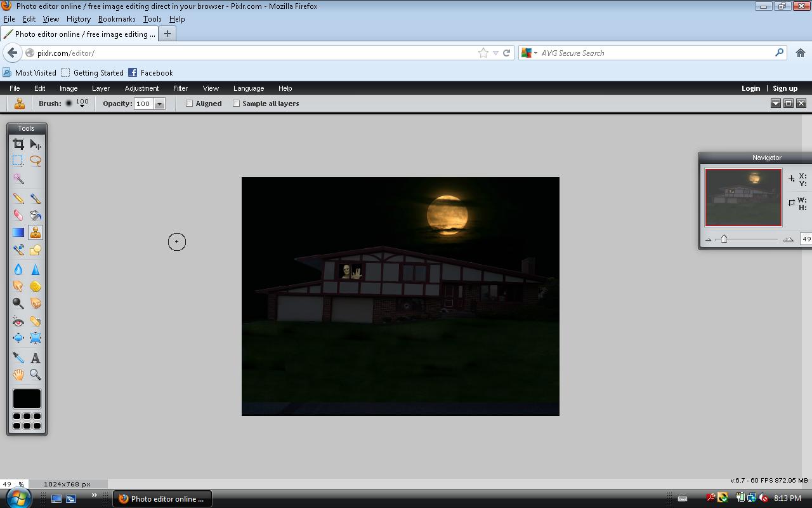The image size is (812, 508).
Task: Reload the page in Firefox
Action: [506, 53]
